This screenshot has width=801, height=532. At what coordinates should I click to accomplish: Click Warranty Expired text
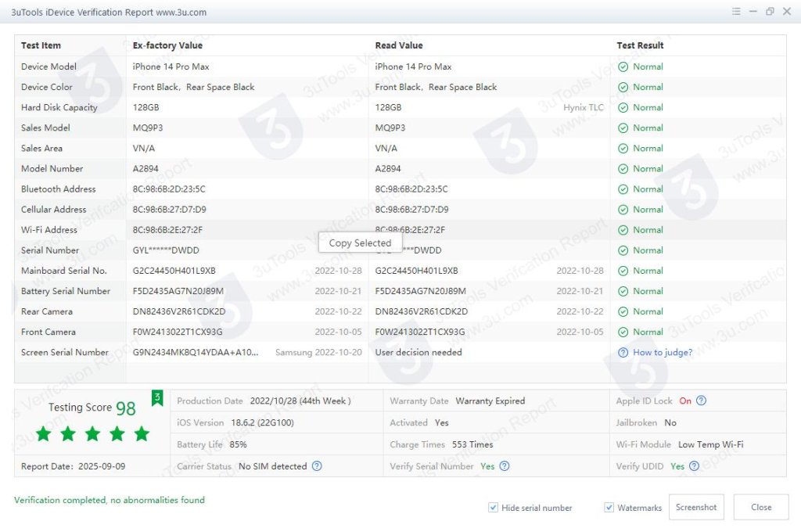pos(490,401)
